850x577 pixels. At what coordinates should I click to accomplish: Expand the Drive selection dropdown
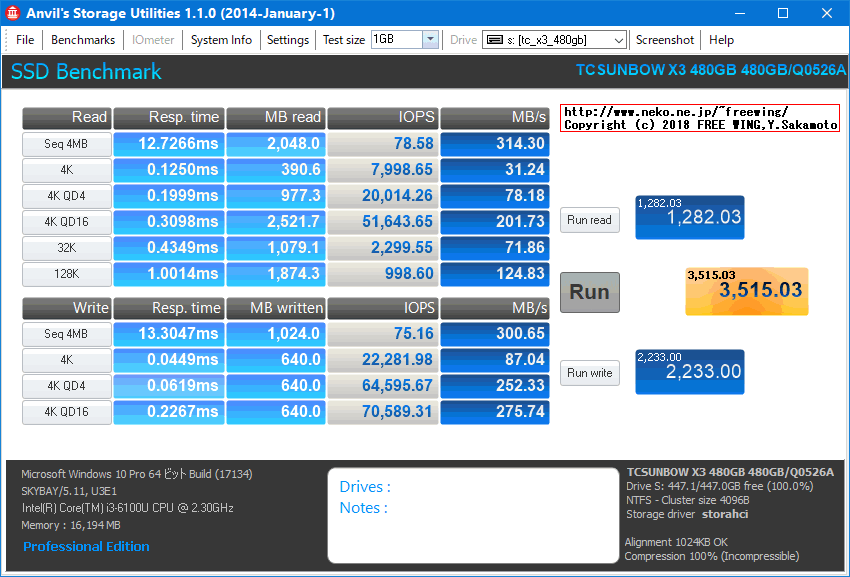point(617,40)
